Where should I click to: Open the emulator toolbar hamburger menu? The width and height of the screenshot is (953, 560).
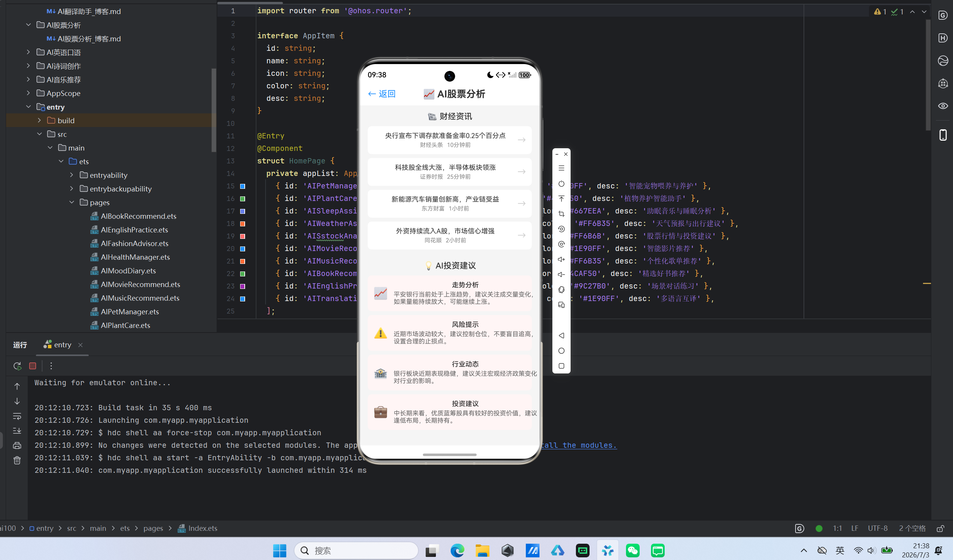[x=561, y=168]
